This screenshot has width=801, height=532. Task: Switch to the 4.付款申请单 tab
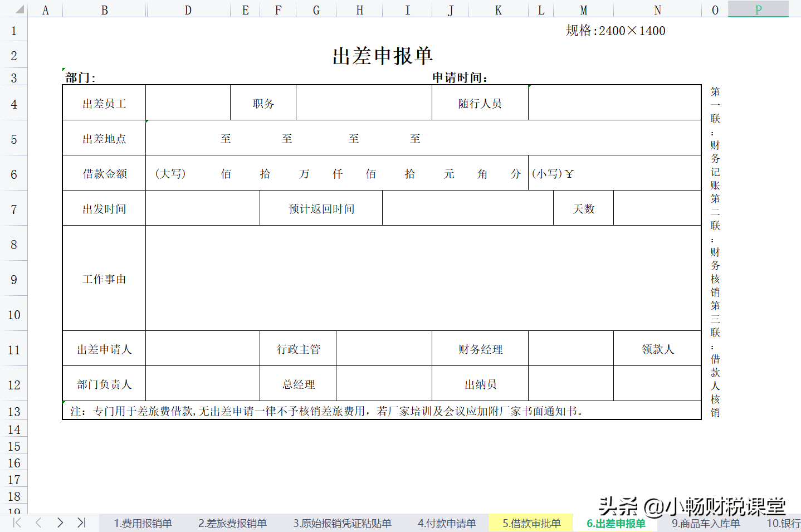point(447,523)
